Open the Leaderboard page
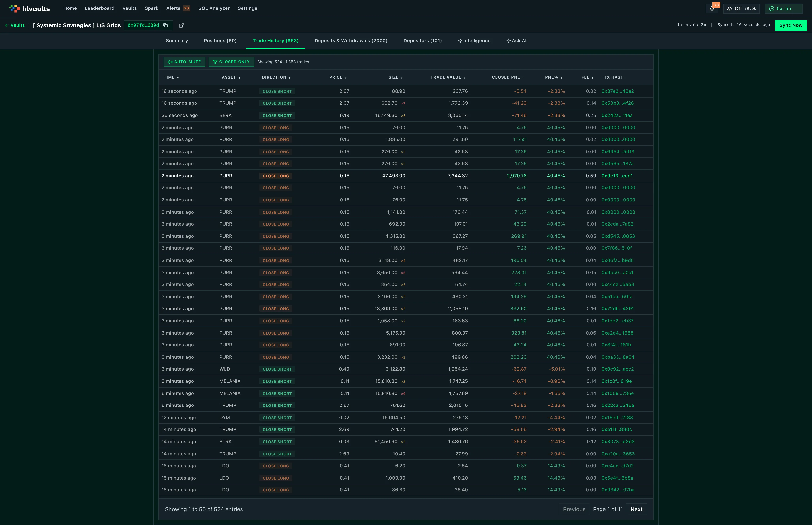812x525 pixels. (x=100, y=8)
